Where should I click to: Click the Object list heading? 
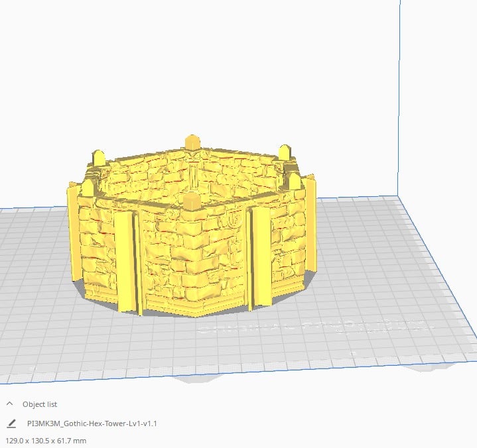pyautogui.click(x=40, y=404)
